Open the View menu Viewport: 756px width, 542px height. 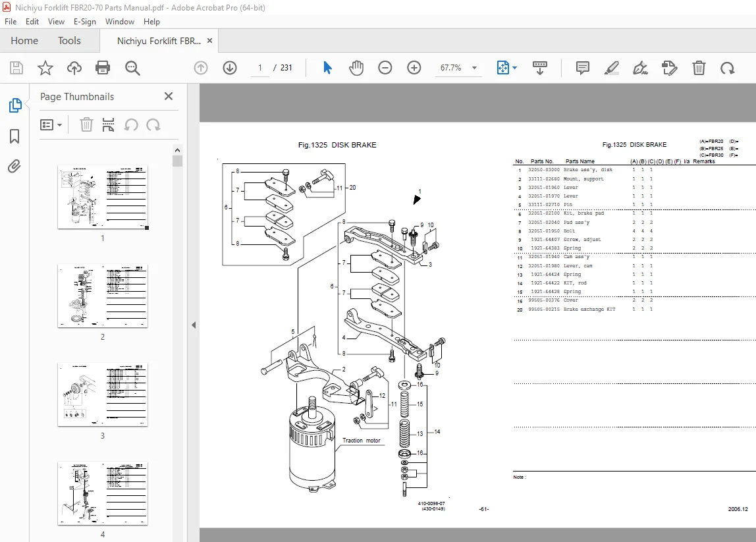pyautogui.click(x=56, y=22)
